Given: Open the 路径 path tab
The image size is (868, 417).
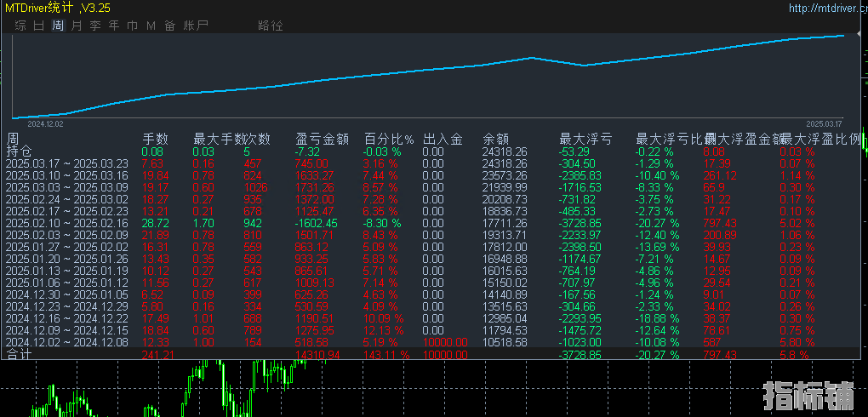Looking at the screenshot, I should 270,26.
